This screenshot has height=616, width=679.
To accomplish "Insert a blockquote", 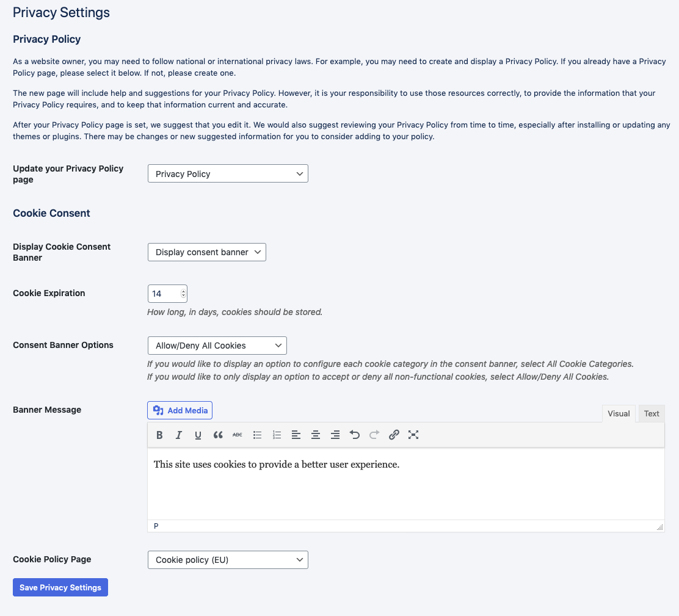I will (x=218, y=435).
